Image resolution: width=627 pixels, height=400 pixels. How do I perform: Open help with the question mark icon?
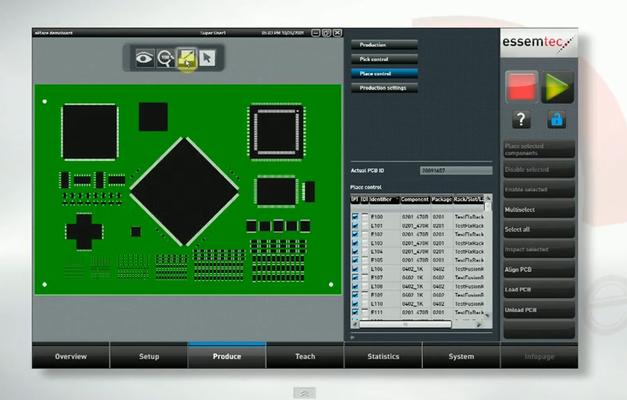[520, 121]
